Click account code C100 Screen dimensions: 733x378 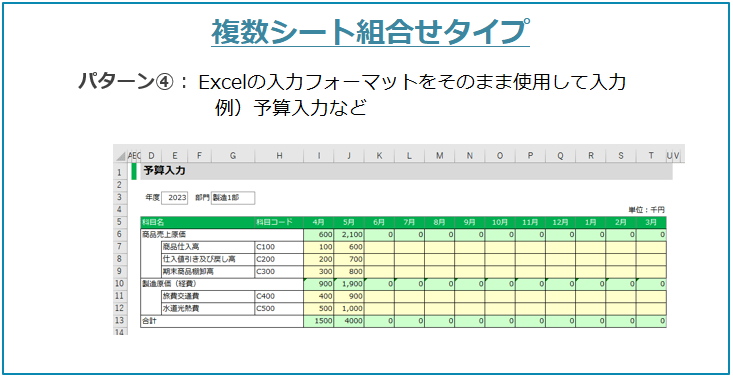pos(279,247)
